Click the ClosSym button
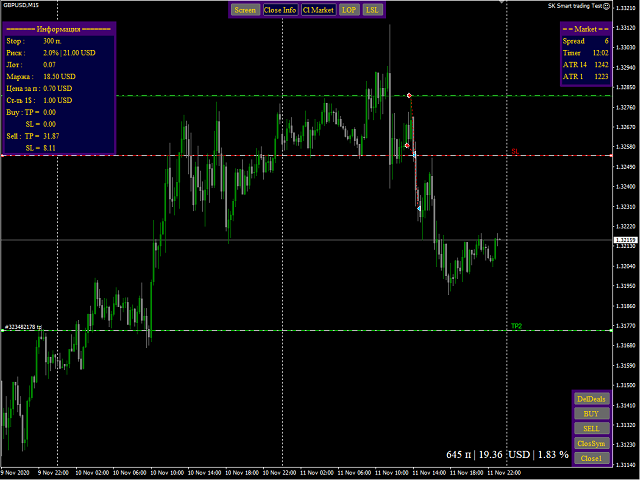The width and height of the screenshot is (640, 480). [591, 443]
